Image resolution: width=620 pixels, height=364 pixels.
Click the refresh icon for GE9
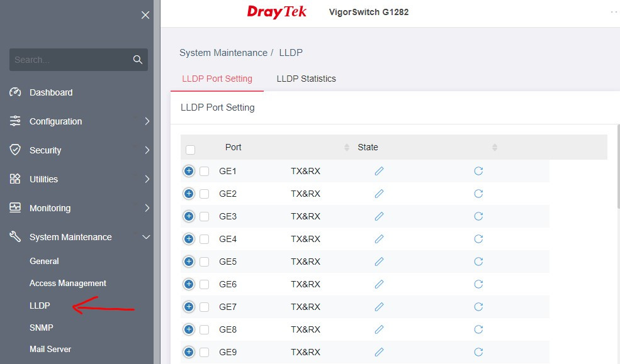point(478,352)
